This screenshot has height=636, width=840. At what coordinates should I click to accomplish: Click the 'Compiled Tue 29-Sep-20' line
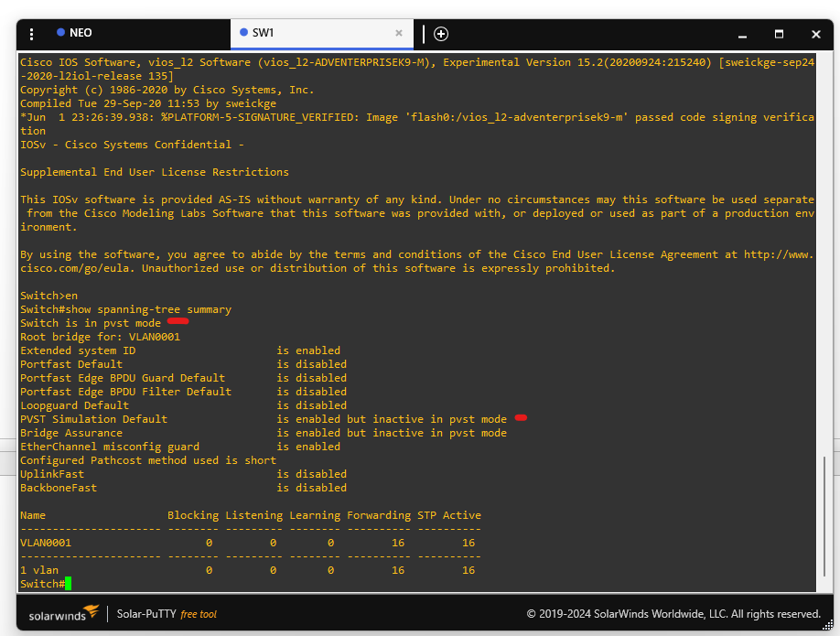pos(148,103)
